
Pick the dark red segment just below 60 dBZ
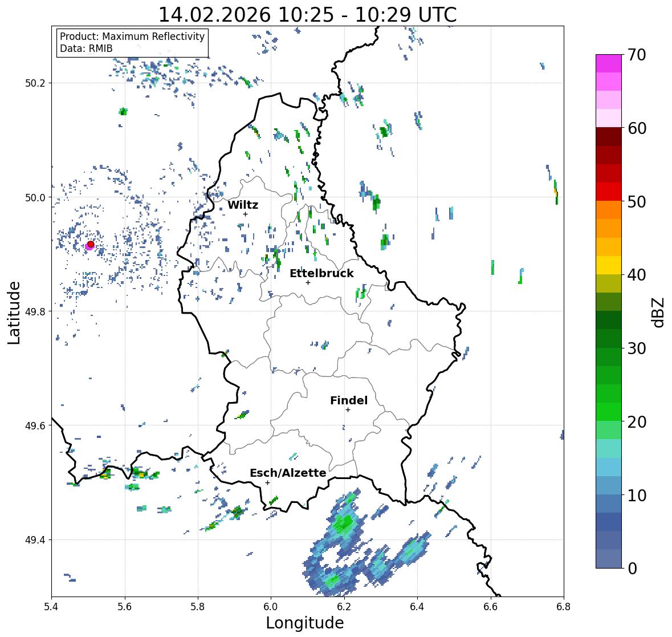tap(609, 137)
